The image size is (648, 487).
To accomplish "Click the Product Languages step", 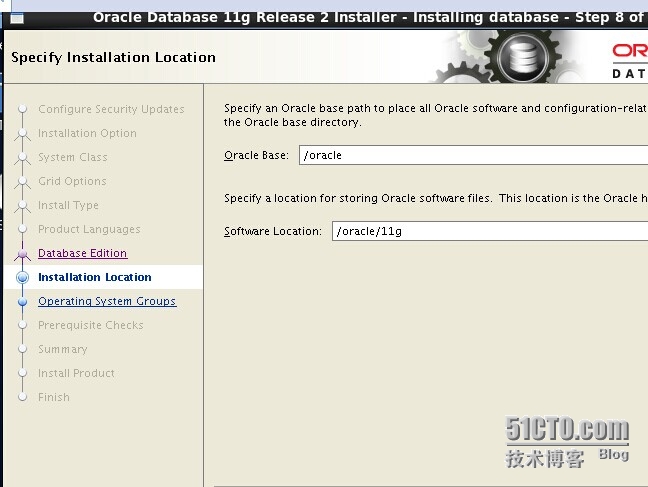I will (x=89, y=229).
